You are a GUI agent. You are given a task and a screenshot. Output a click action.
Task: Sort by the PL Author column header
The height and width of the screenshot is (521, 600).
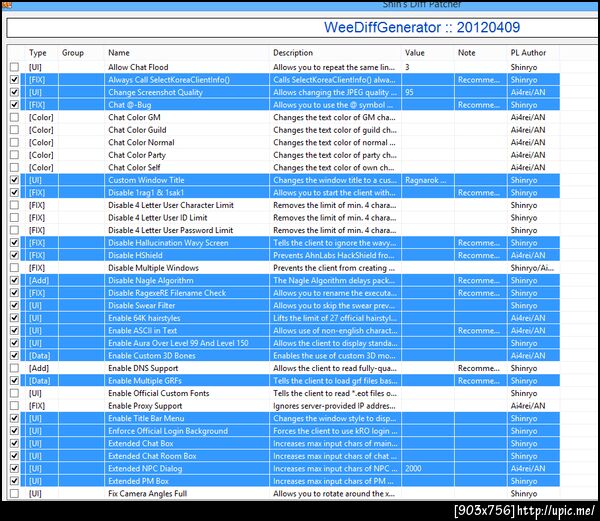528,53
